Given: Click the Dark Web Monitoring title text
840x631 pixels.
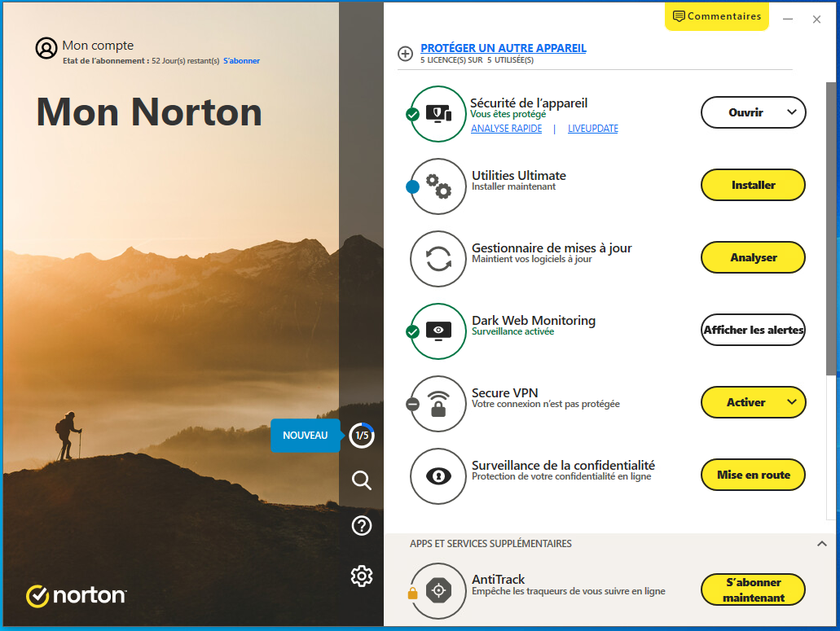Looking at the screenshot, I should tap(534, 320).
